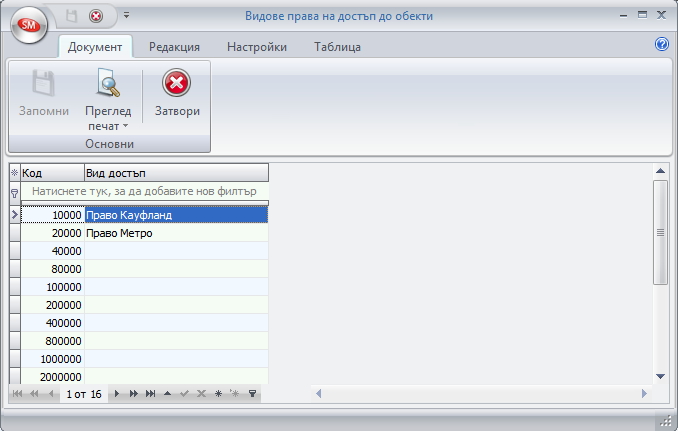The height and width of the screenshot is (431, 678).
Task: Select the cell with code 100000
Action: pos(52,287)
